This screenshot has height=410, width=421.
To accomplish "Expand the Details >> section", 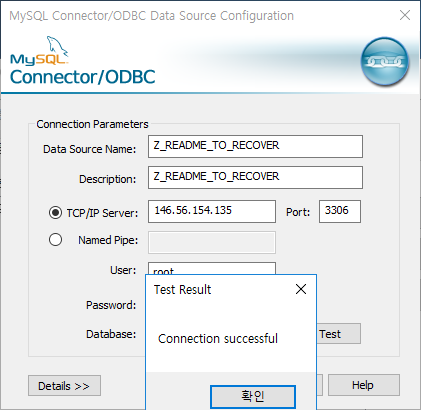I will [x=64, y=386].
